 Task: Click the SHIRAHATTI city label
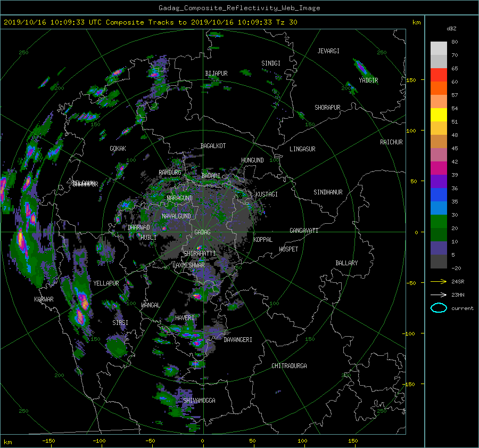[x=200, y=254]
